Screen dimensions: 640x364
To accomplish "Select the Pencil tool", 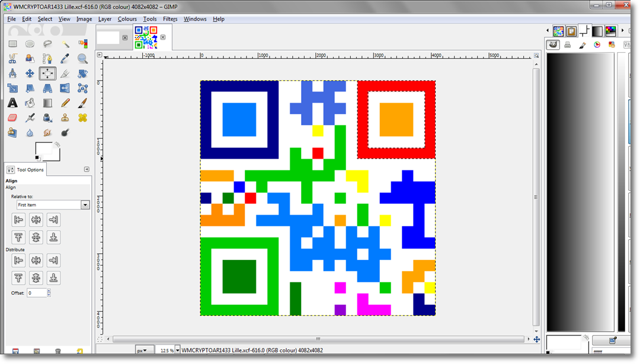I will coord(65,103).
